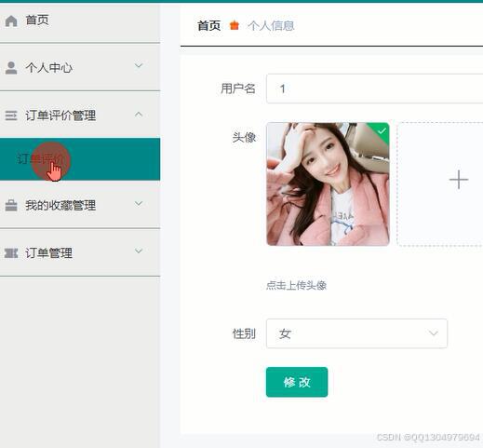Click the 用户名 input field
Viewport: 483px width, 448px height.
click(374, 88)
